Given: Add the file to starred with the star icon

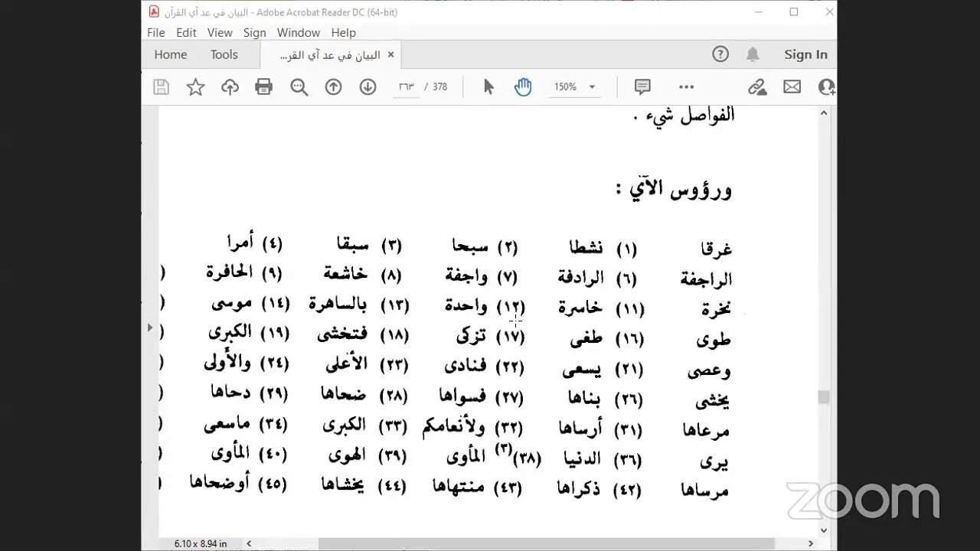Looking at the screenshot, I should click(196, 87).
